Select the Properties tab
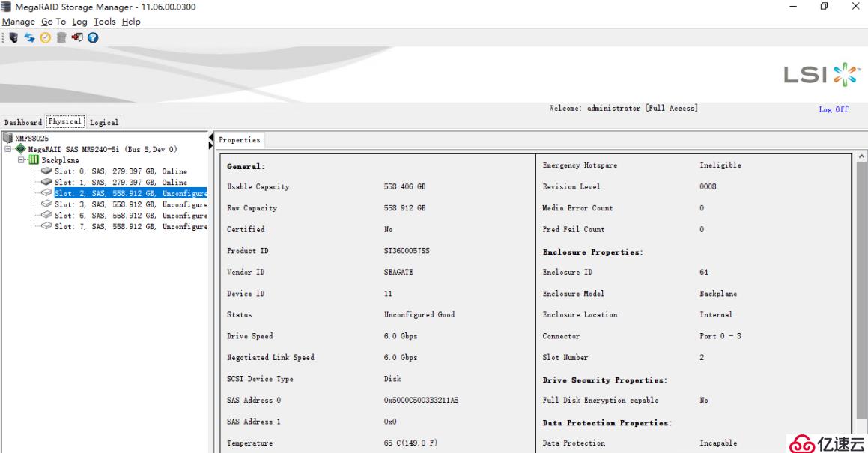This screenshot has width=868, height=453. pos(239,140)
